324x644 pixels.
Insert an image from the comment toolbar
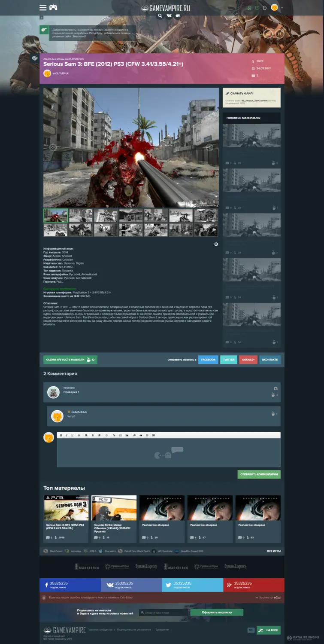coord(127,435)
